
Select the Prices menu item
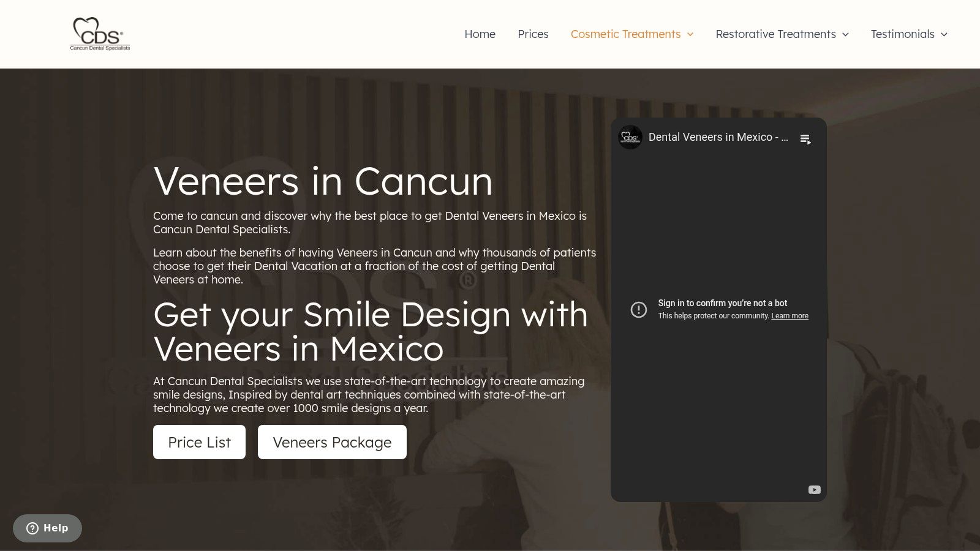click(533, 34)
